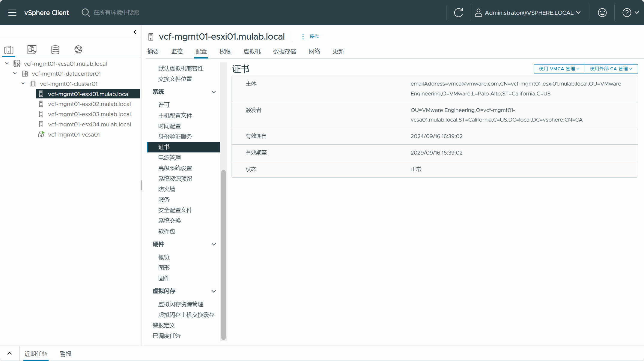Switch to VMs and Templates inventory view
Viewport: 644px width, 361px height.
32,50
